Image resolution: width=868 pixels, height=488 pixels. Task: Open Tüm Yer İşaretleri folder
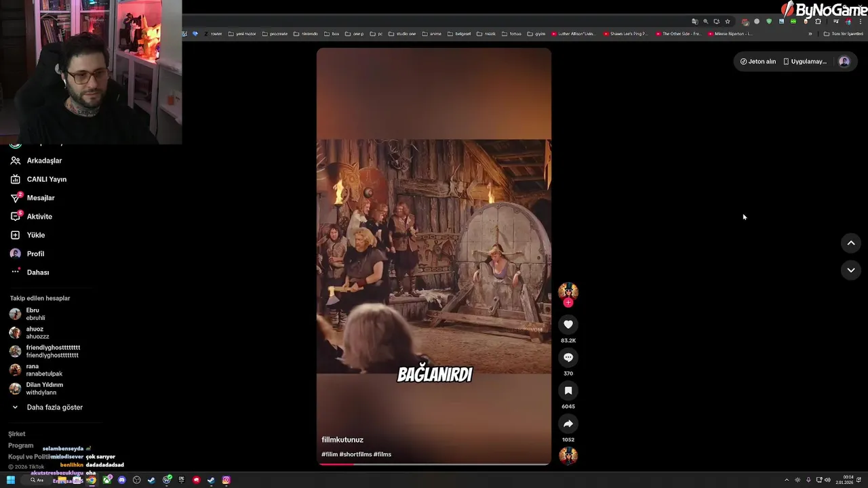(844, 34)
